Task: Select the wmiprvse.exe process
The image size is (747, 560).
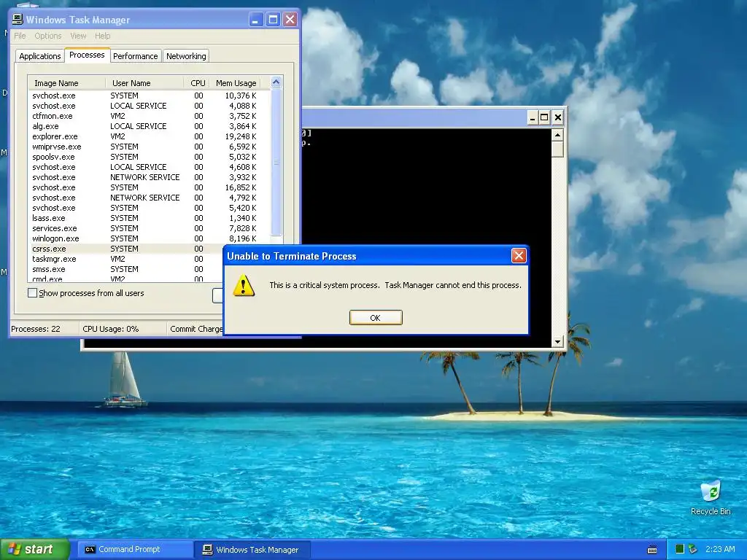Action: 149,147
